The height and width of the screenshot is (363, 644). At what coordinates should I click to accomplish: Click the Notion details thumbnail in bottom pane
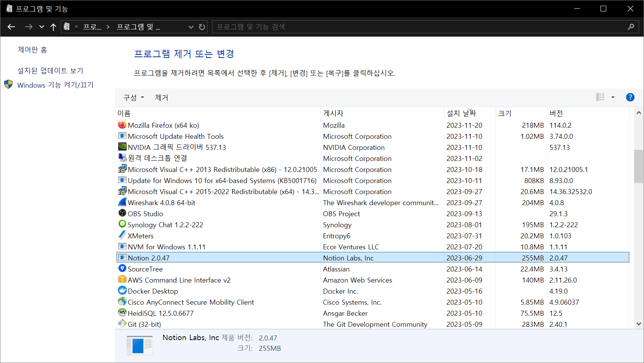(x=140, y=345)
